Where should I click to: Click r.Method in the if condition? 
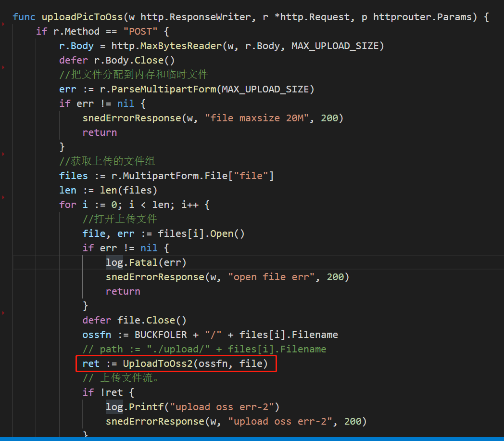(x=76, y=31)
